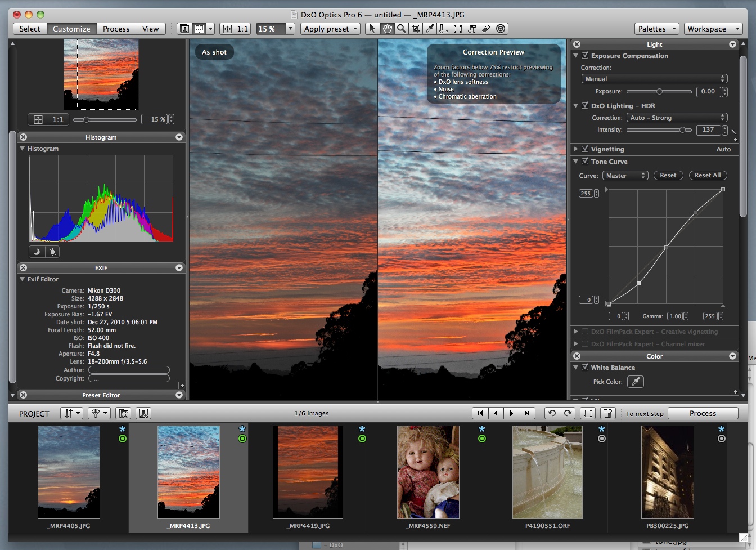The height and width of the screenshot is (550, 756).
Task: Click the DxO Lighting Intensity slider
Action: 659,130
